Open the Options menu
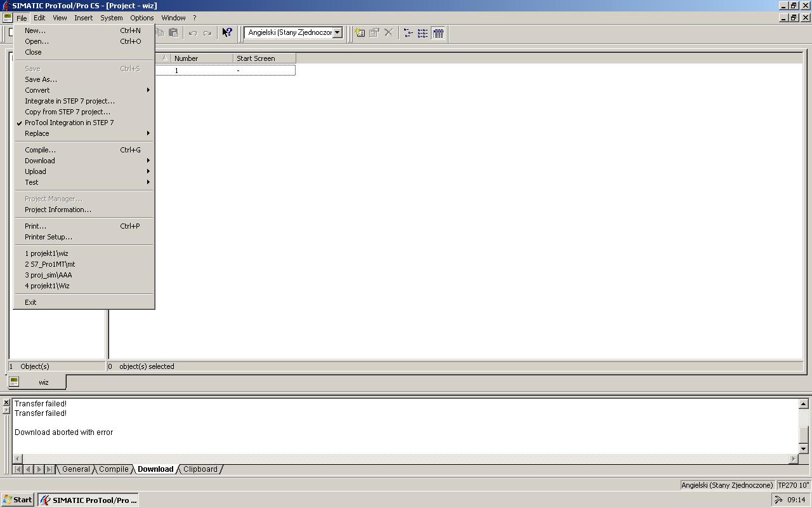Image resolution: width=812 pixels, height=508 pixels. pos(142,18)
